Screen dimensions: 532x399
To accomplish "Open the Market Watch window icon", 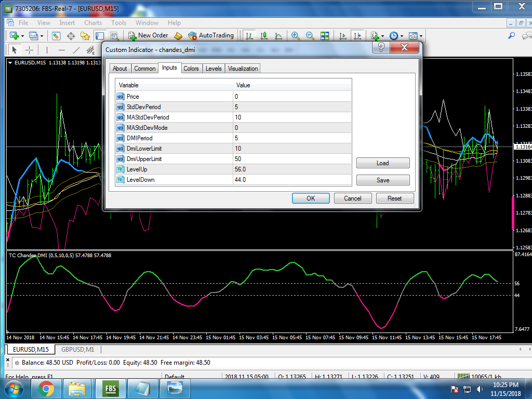I will click(56, 36).
